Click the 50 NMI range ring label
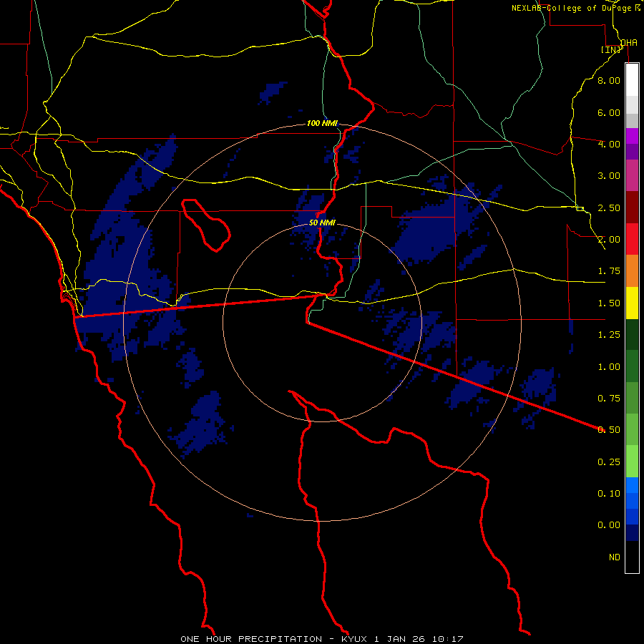The height and width of the screenshot is (644, 644). click(x=322, y=223)
